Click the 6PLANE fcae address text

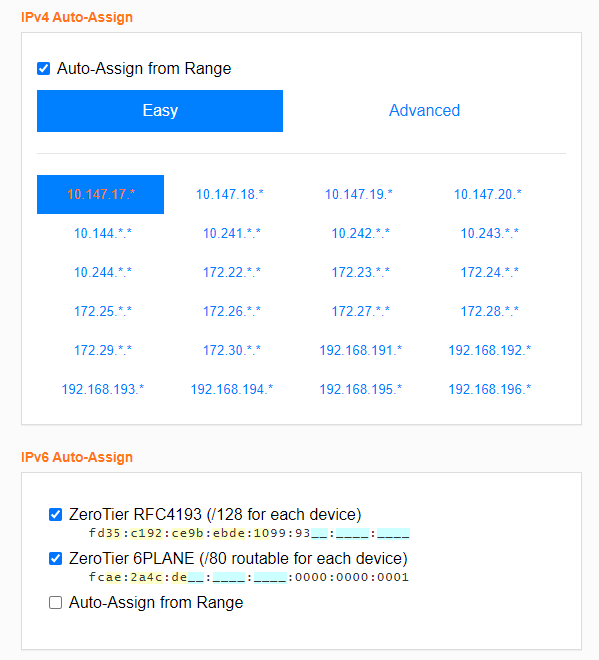coord(249,577)
